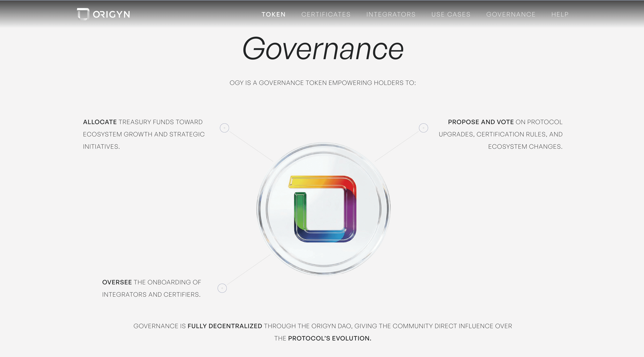Click the 'OVERSEE' bold word
The width and height of the screenshot is (644, 357).
[117, 282]
